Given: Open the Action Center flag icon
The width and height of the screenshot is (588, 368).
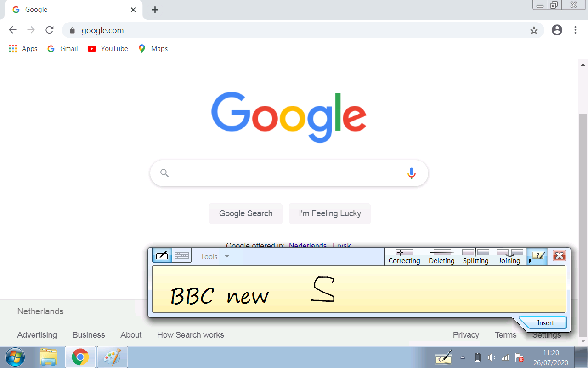Looking at the screenshot, I should click(519, 357).
